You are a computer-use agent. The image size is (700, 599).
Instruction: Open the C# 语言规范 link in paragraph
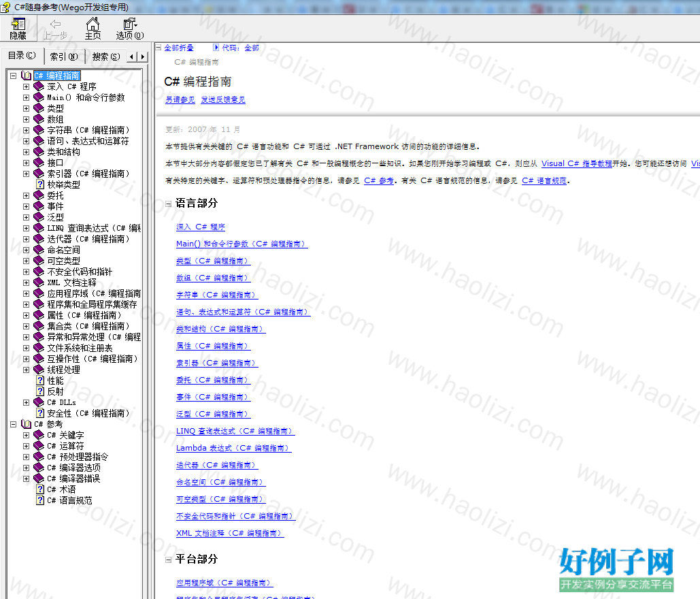[544, 180]
